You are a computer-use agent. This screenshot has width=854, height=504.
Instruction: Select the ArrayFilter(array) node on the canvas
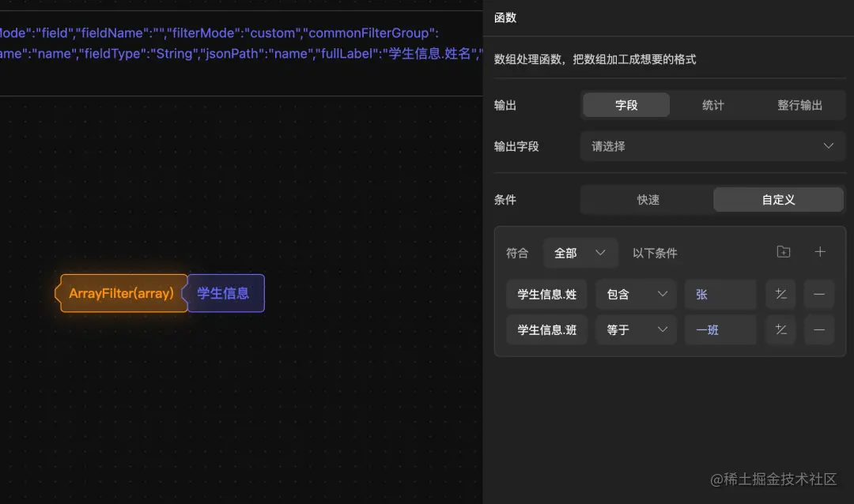(x=120, y=293)
